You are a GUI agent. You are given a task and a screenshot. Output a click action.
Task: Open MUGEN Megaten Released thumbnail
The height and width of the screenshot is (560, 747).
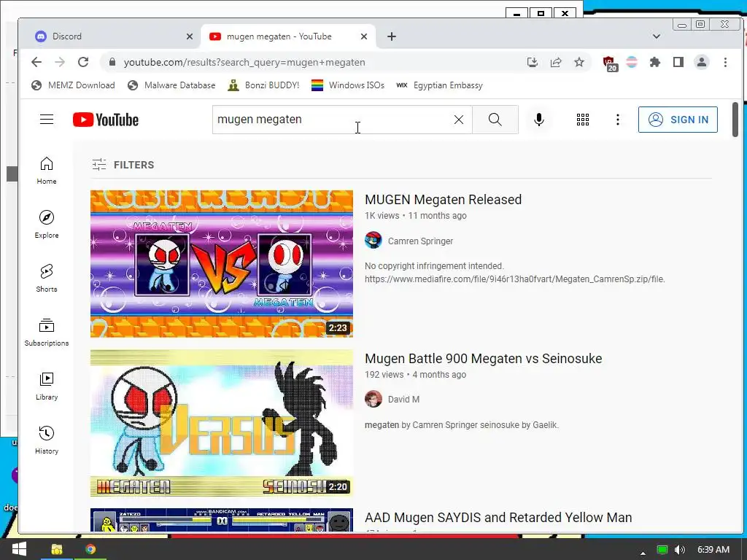coord(222,264)
